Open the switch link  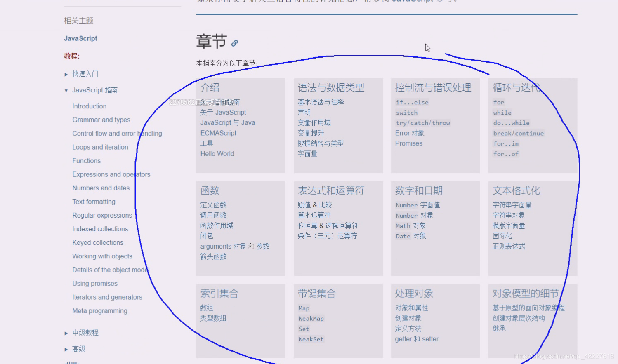[x=407, y=113]
